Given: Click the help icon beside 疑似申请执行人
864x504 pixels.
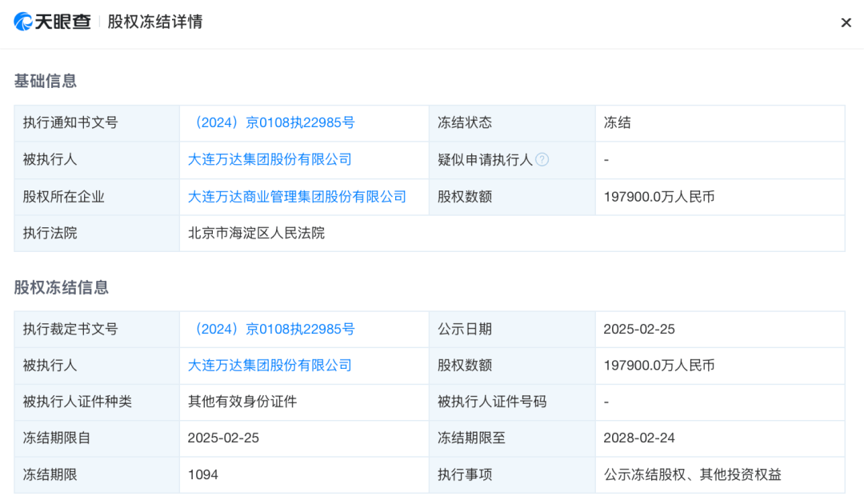Looking at the screenshot, I should 542,160.
